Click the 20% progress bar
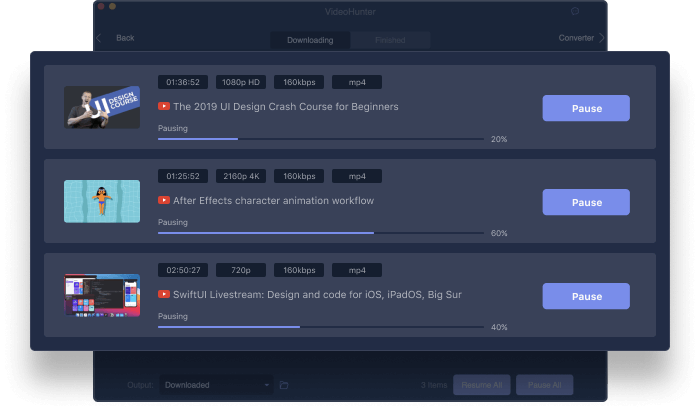700x411 pixels. pos(320,139)
